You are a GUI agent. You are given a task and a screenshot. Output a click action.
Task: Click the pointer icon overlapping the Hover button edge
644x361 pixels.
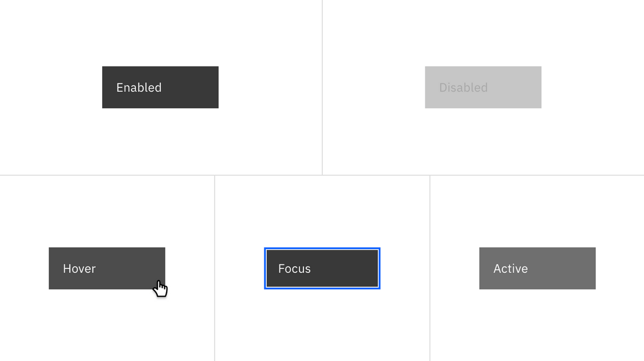point(160,285)
